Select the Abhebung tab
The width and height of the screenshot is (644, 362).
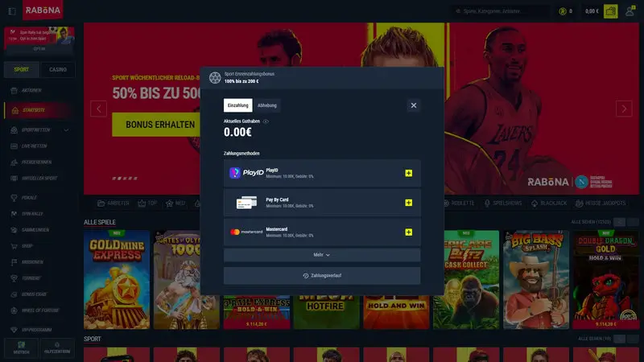click(267, 105)
